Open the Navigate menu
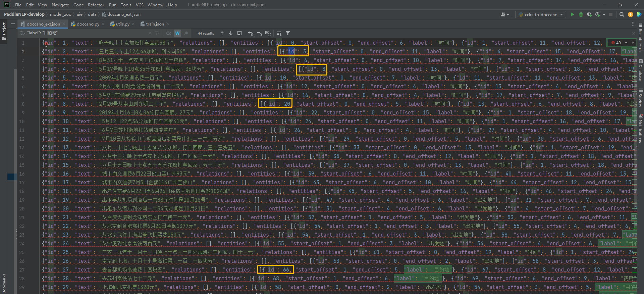 pos(60,5)
